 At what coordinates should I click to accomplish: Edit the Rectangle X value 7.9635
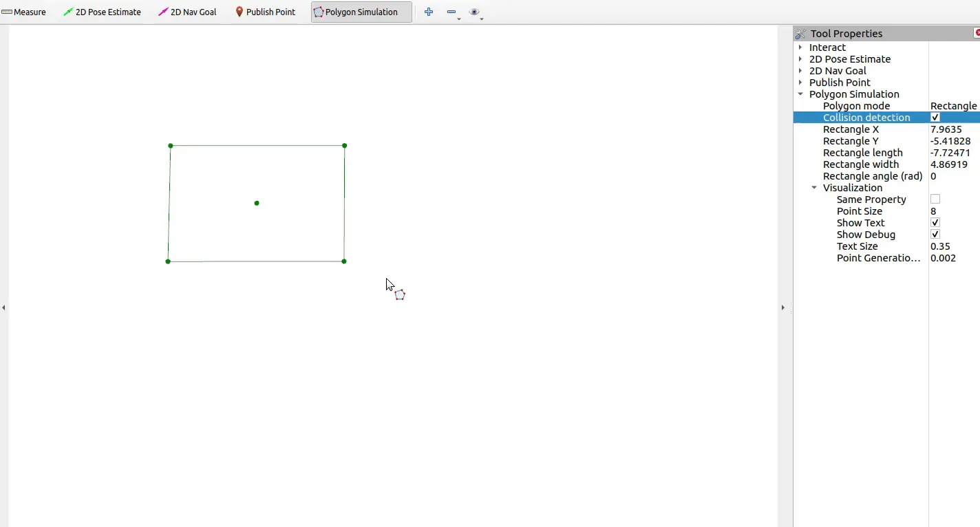pyautogui.click(x=955, y=129)
